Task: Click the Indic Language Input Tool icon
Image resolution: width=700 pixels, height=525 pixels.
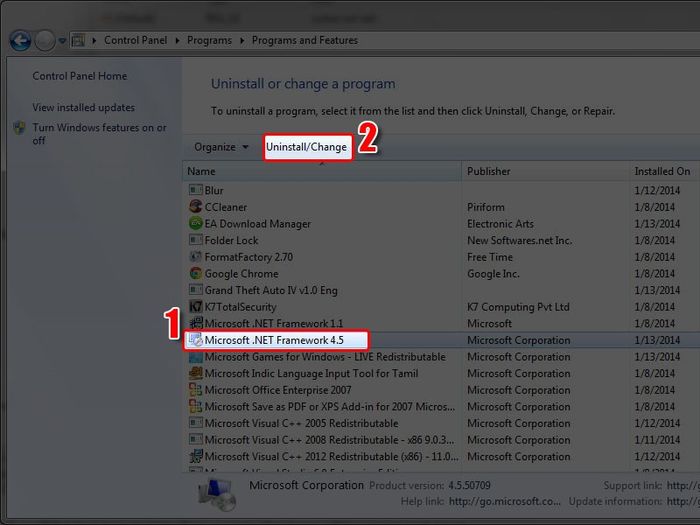Action: pos(196,373)
